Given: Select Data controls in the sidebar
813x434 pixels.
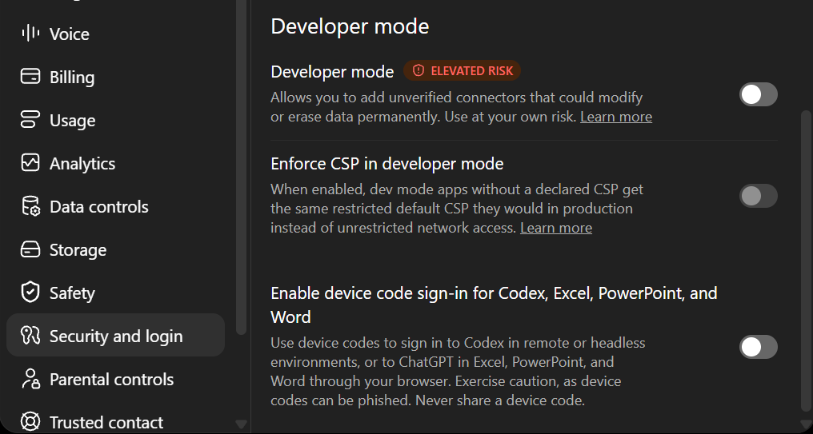Looking at the screenshot, I should pyautogui.click(x=115, y=206).
